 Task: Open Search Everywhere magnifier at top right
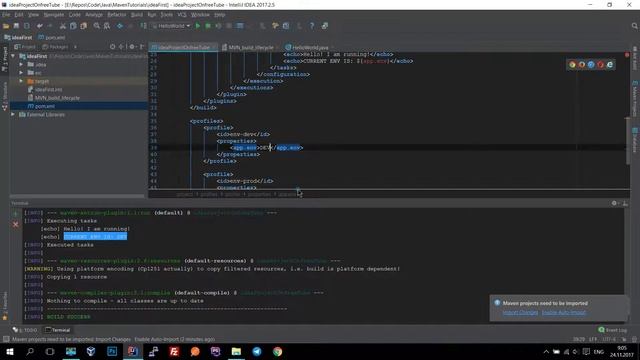click(634, 26)
